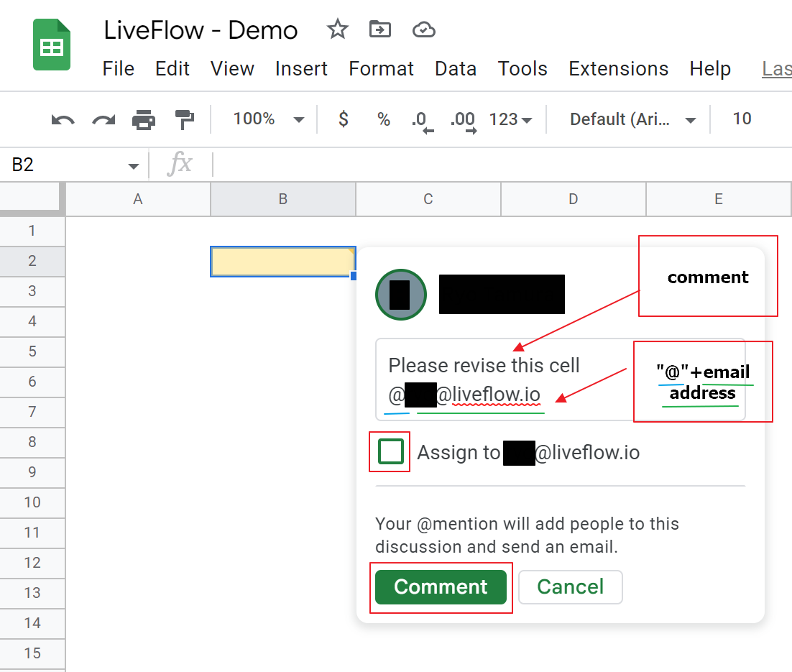Screen dimensions: 792x672
Task: Click the LiveFlow - Demo title
Action: 201,29
